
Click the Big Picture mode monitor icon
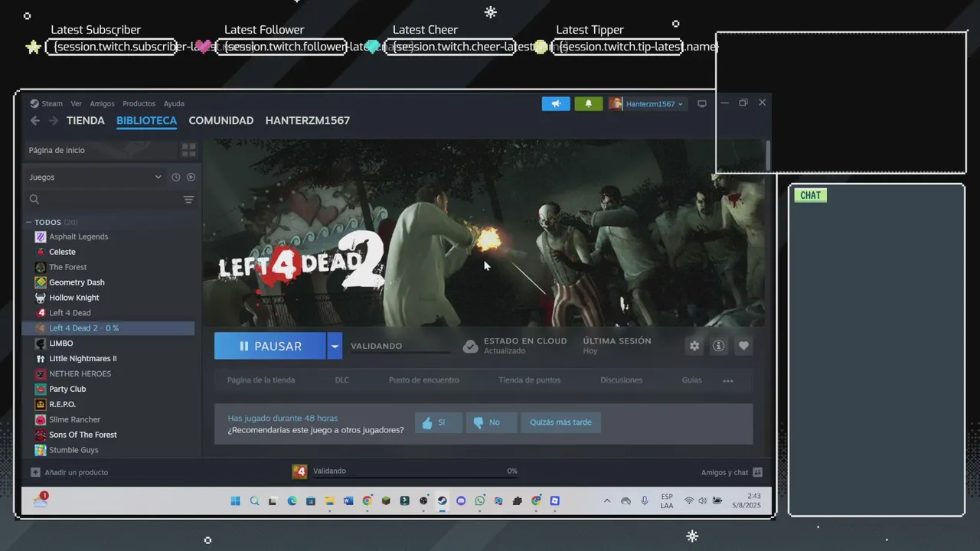[x=701, y=104]
